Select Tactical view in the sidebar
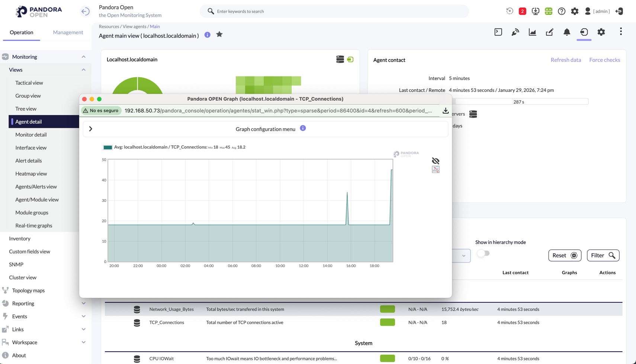 (29, 83)
